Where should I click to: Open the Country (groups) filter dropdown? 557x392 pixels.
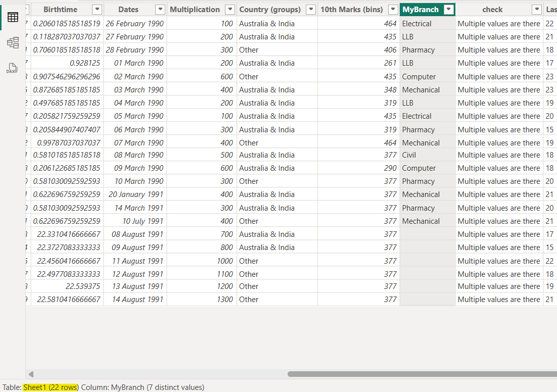point(310,9)
